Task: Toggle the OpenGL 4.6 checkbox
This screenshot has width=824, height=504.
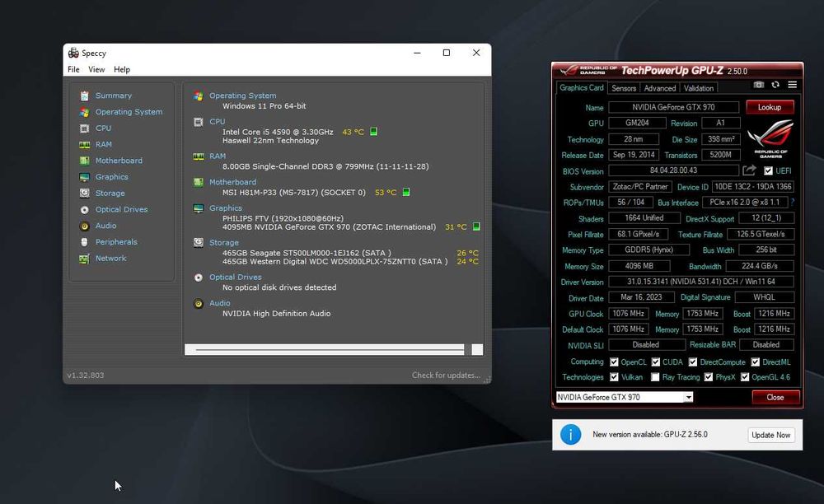Action: [745, 377]
